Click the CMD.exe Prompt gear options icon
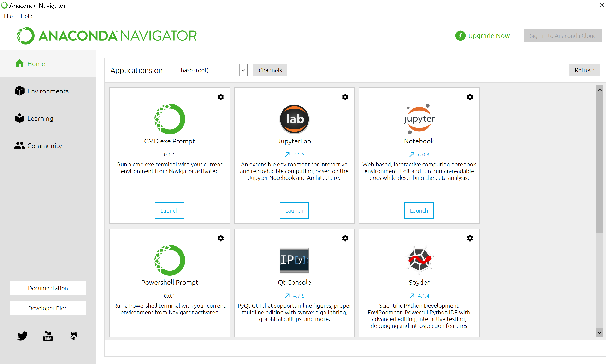Viewport: 614px width, 364px height. tap(221, 97)
